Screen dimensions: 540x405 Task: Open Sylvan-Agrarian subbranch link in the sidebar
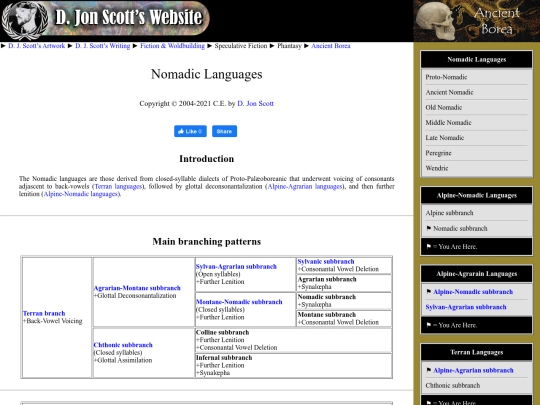pos(466,307)
